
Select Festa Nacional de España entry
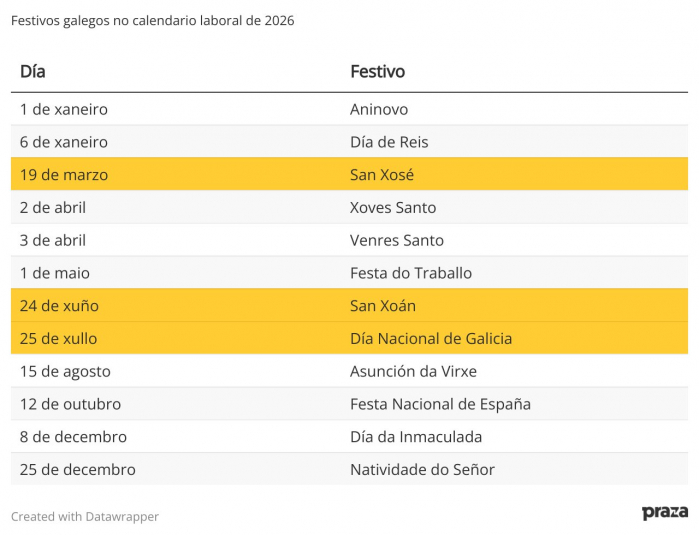click(440, 404)
